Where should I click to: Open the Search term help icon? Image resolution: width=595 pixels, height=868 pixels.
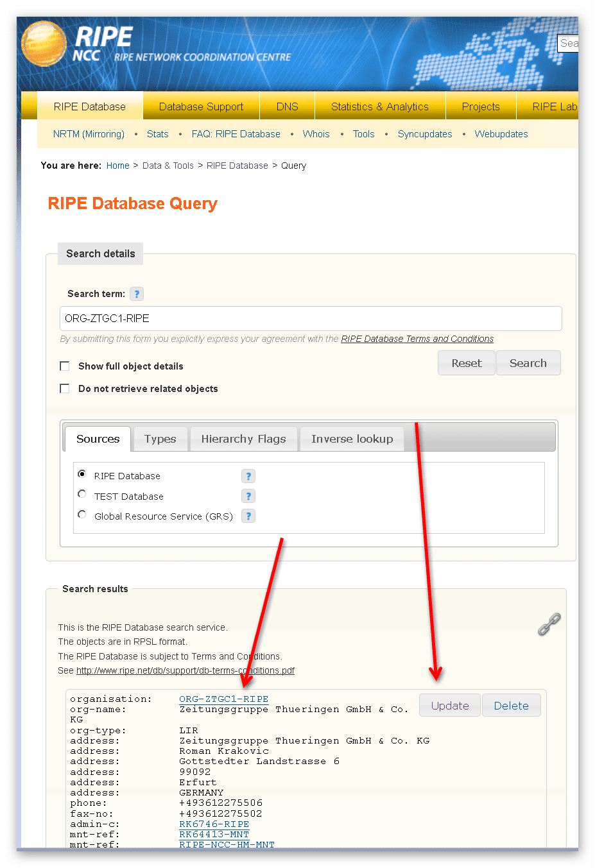[x=137, y=294]
